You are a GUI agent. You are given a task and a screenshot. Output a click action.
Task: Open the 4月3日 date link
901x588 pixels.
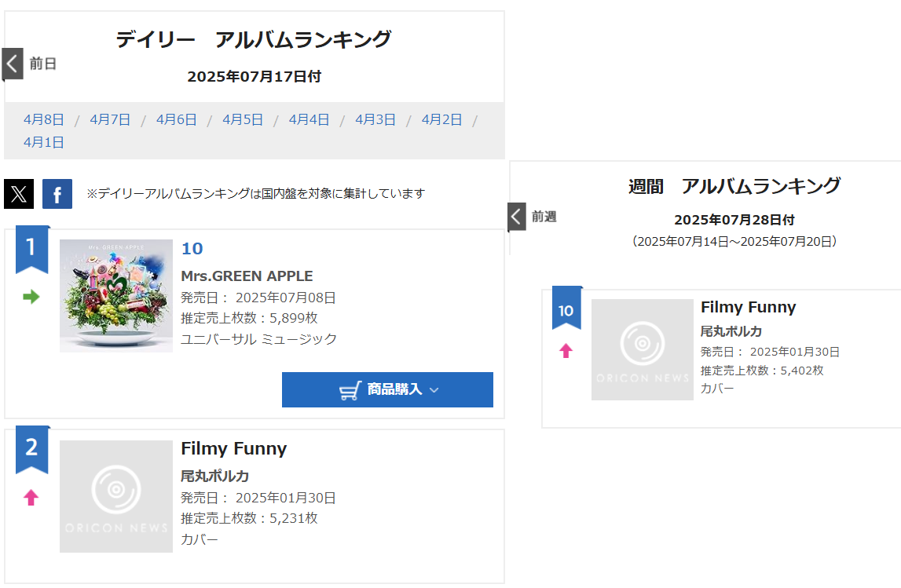pyautogui.click(x=375, y=119)
